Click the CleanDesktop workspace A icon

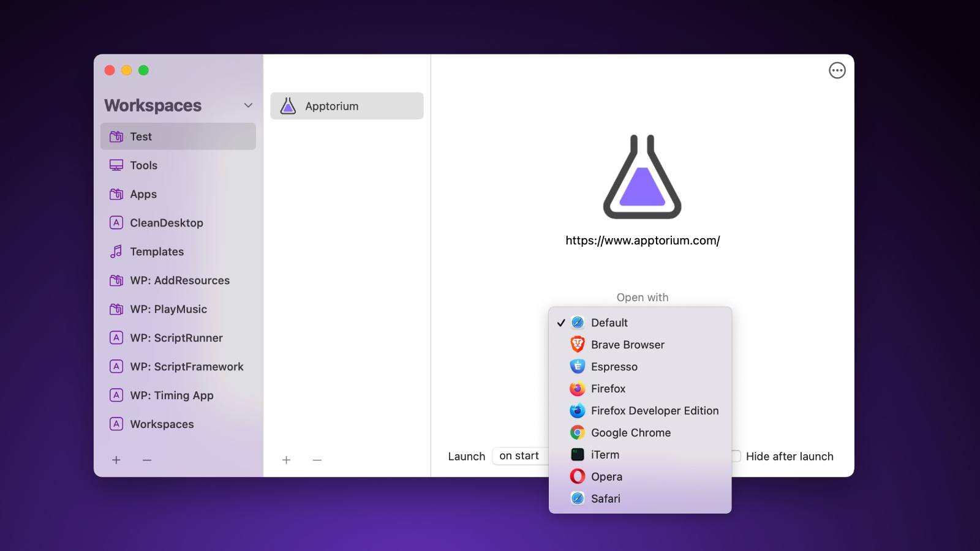click(116, 223)
